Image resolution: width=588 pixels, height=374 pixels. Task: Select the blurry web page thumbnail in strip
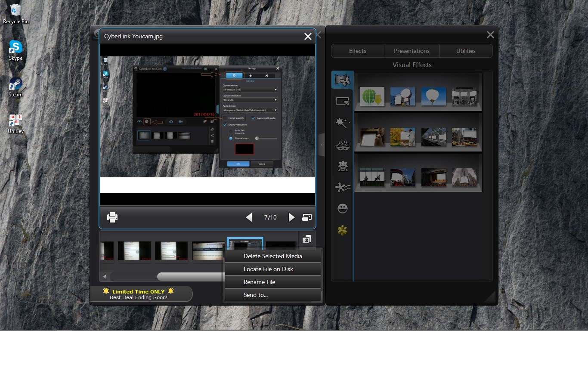coord(208,250)
